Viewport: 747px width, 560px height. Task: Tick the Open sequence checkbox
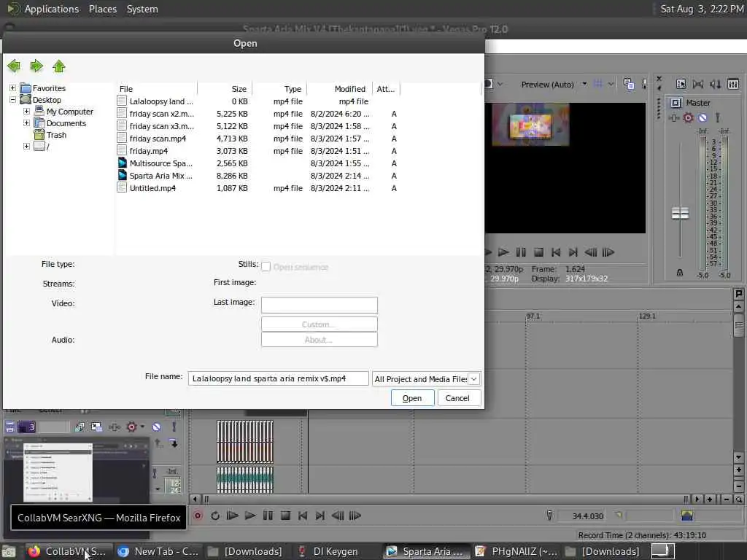tap(266, 267)
